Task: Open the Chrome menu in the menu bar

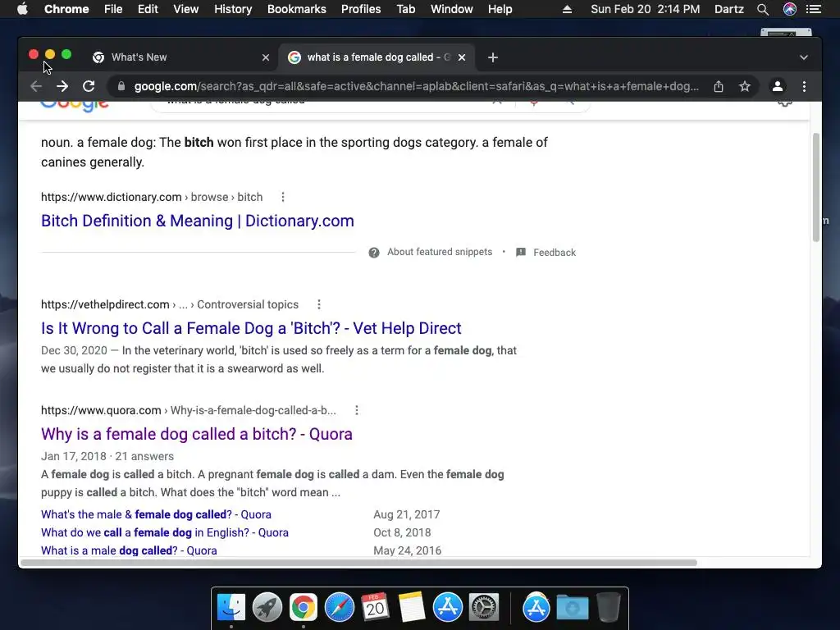Action: pyautogui.click(x=66, y=9)
